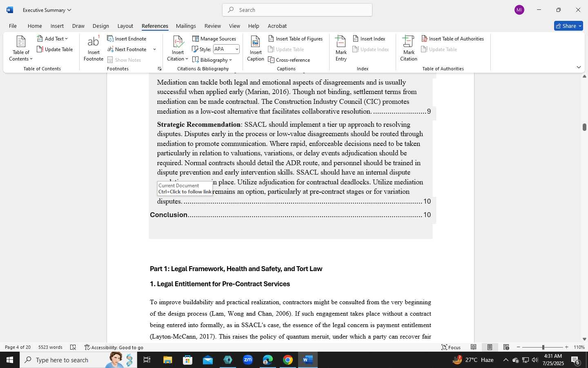Click the scroll down arrow

pos(584,339)
